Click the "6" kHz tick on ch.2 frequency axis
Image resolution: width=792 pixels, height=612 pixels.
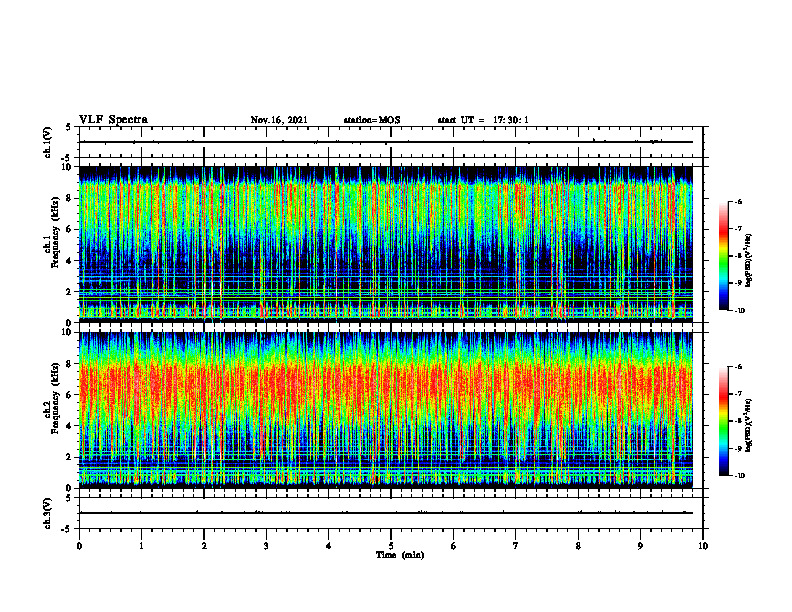coord(70,395)
